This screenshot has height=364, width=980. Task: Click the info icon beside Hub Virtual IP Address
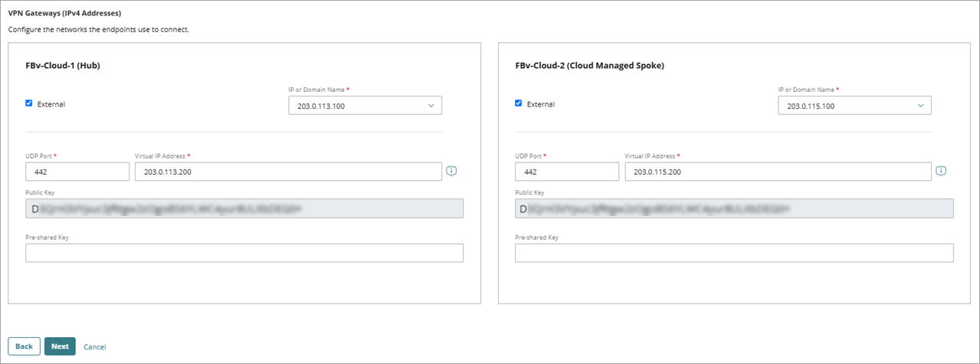click(452, 171)
